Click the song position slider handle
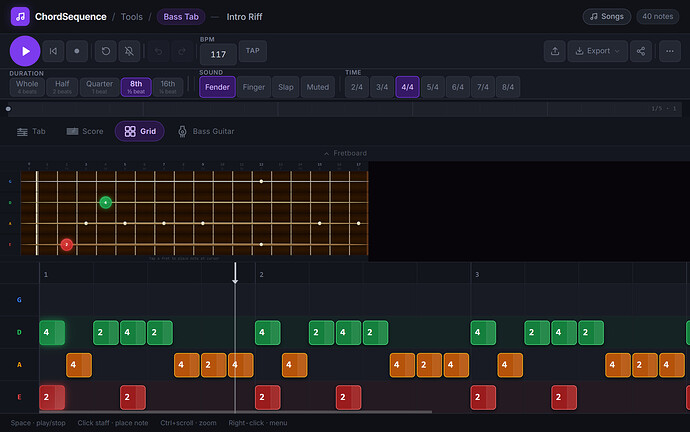This screenshot has width=690, height=432. 8,109
